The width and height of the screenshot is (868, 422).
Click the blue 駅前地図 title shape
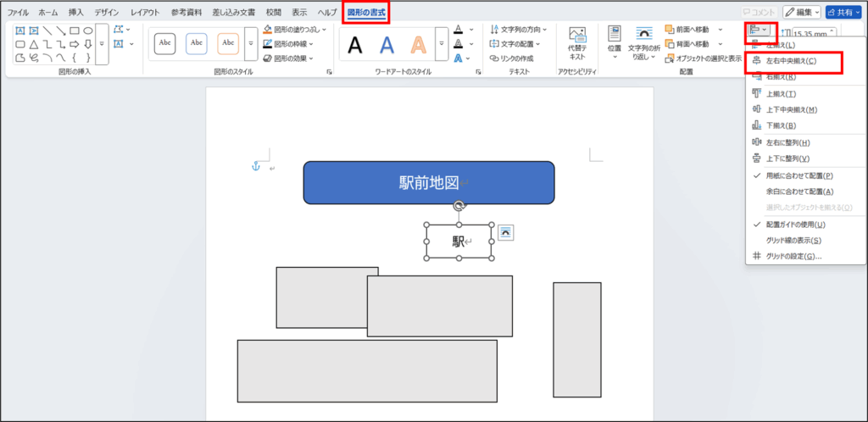tap(429, 182)
